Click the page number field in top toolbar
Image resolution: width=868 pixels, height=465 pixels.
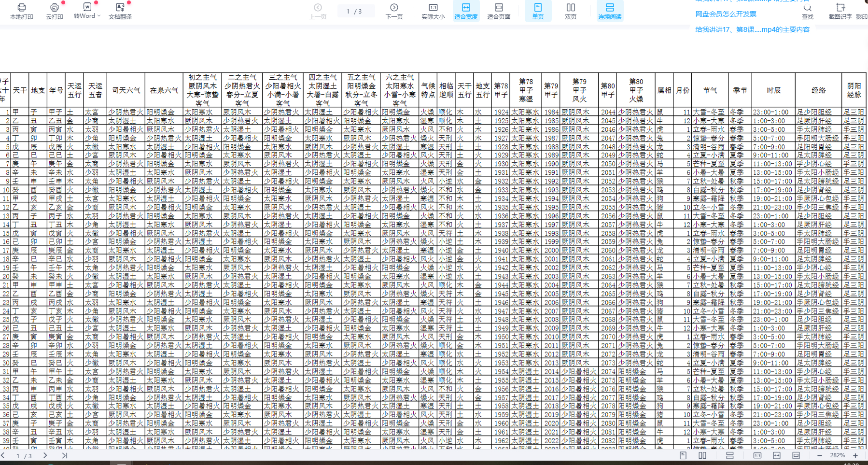[x=355, y=11]
